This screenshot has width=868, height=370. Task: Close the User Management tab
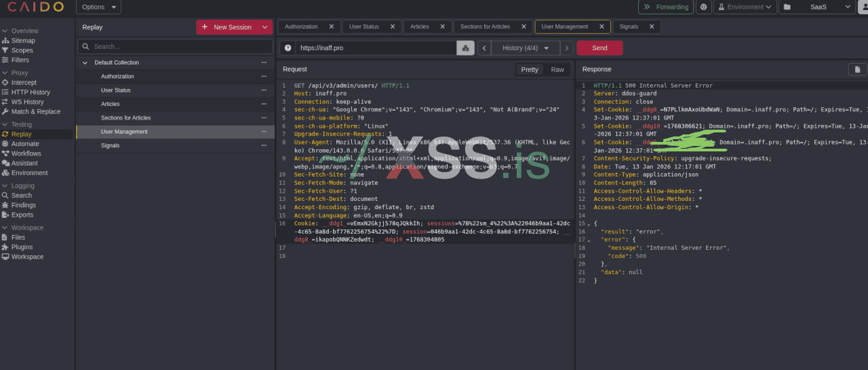pyautogui.click(x=601, y=26)
